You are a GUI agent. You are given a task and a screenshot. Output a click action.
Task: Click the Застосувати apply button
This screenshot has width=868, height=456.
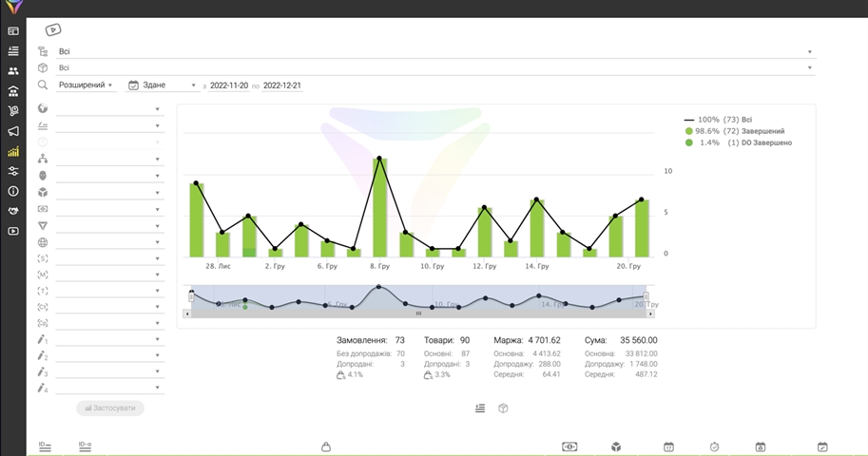coord(110,408)
